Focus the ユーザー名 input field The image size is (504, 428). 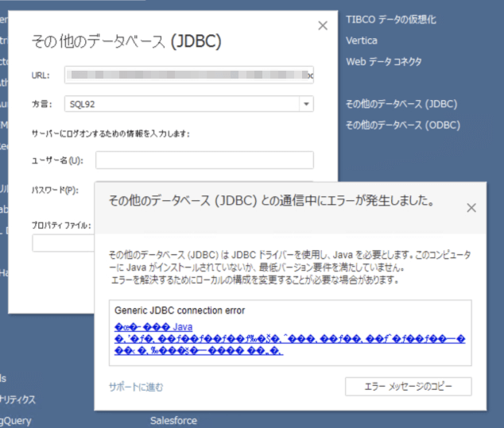click(x=204, y=160)
